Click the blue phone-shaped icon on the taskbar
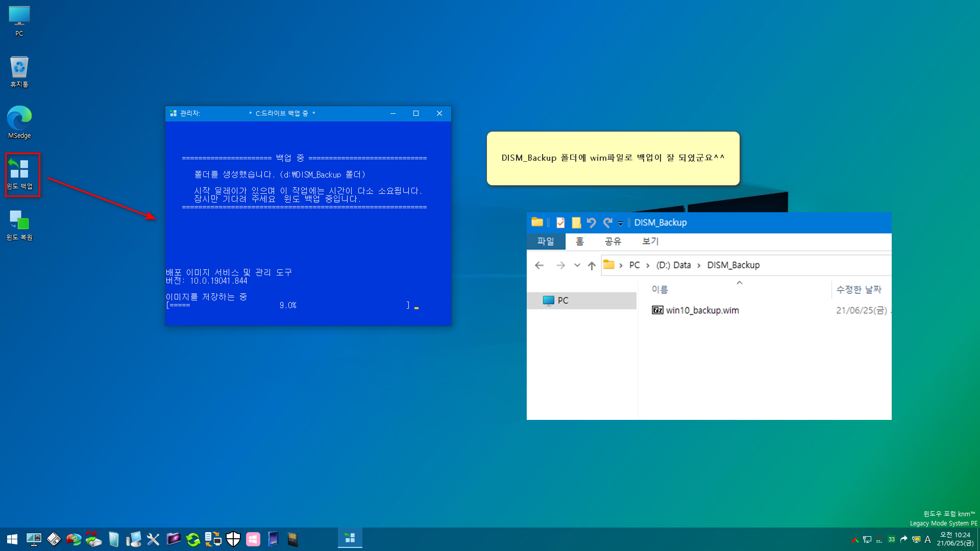The width and height of the screenshot is (980, 551). 273,539
